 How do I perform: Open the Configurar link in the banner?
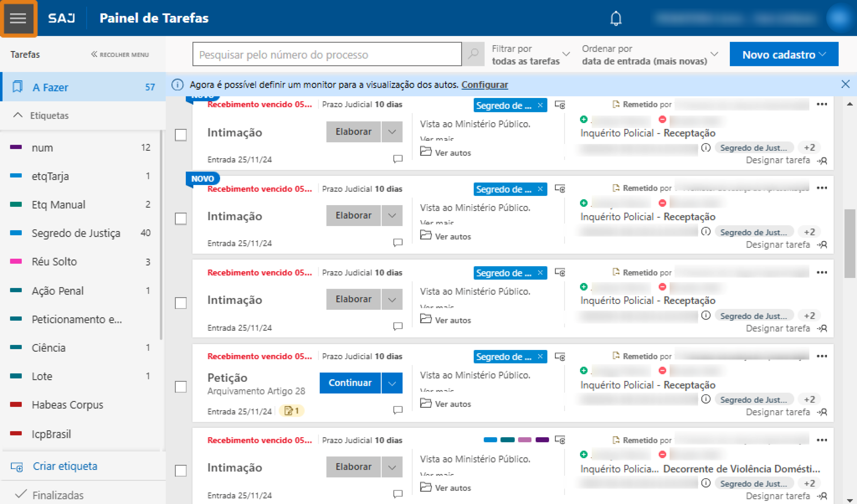tap(485, 85)
